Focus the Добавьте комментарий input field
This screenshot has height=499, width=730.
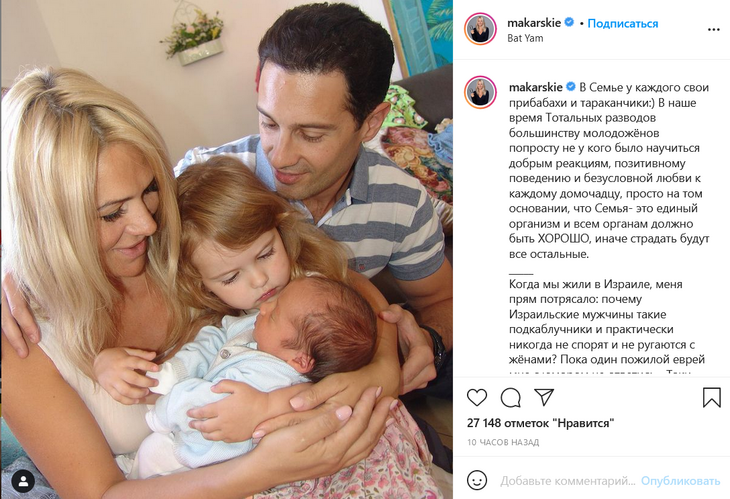pyautogui.click(x=568, y=481)
